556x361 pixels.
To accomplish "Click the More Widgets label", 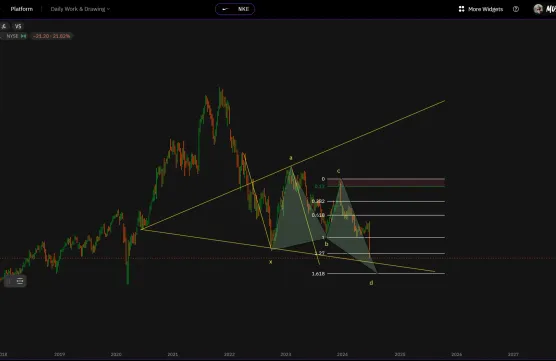I will pos(485,9).
